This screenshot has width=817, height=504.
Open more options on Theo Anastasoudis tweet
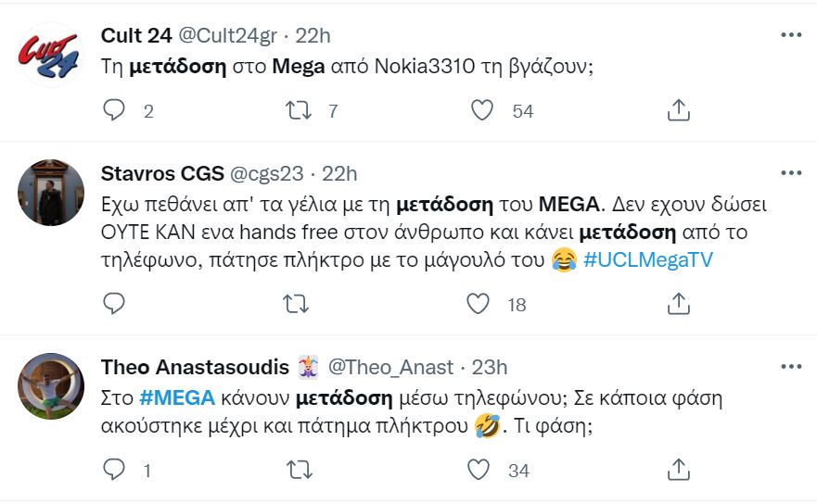pos(791,367)
